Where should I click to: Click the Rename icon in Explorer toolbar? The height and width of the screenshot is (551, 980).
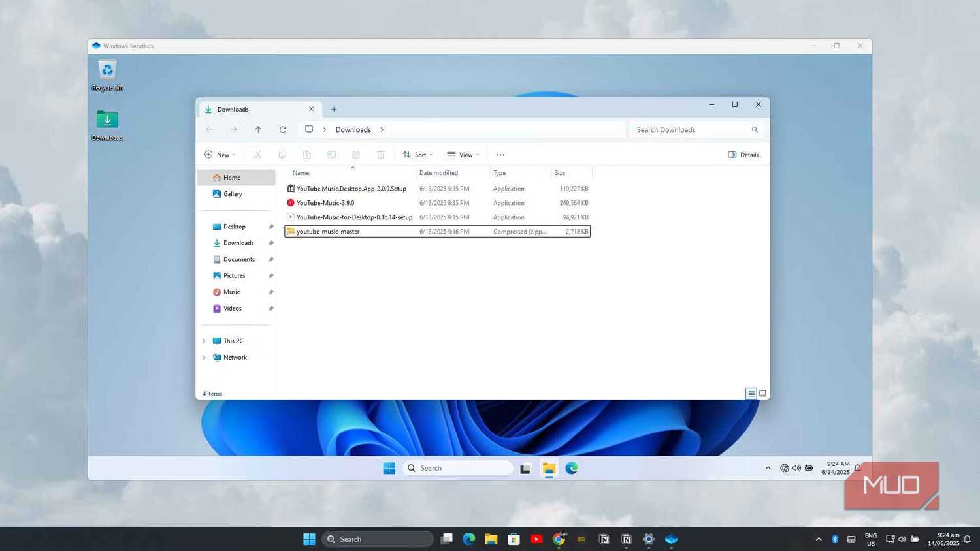[x=331, y=155]
